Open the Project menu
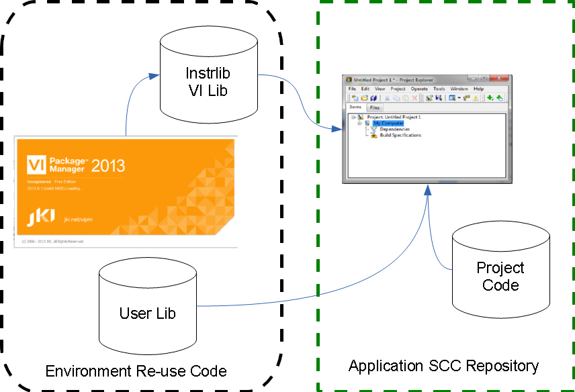Screen dimensions: 575x392 tap(398, 89)
